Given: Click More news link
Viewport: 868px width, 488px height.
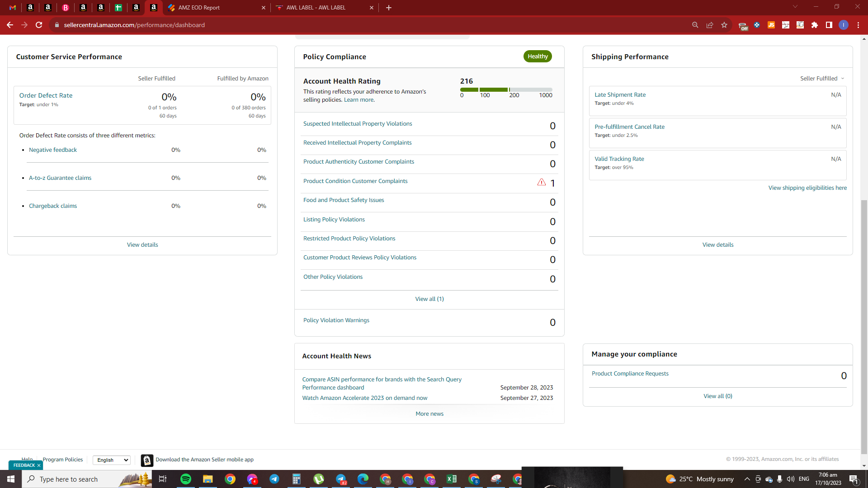Looking at the screenshot, I should 429,414.
